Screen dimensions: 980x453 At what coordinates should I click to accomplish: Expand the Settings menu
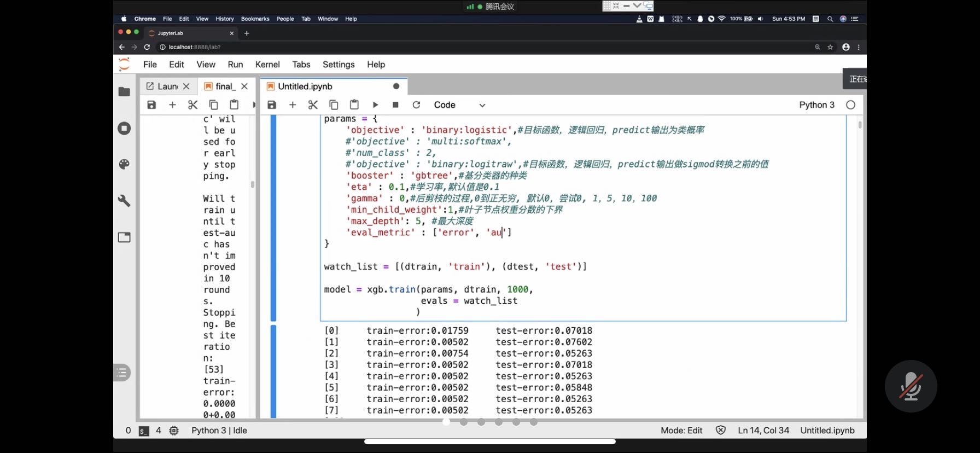[x=339, y=65]
